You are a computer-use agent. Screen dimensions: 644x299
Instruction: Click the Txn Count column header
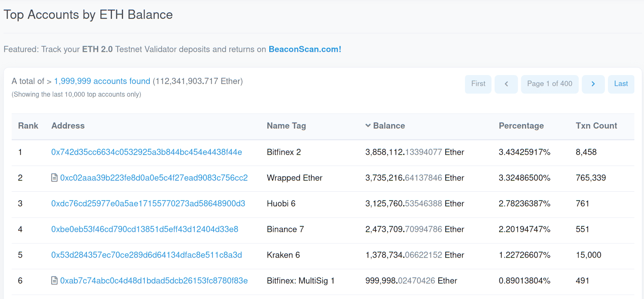point(596,126)
